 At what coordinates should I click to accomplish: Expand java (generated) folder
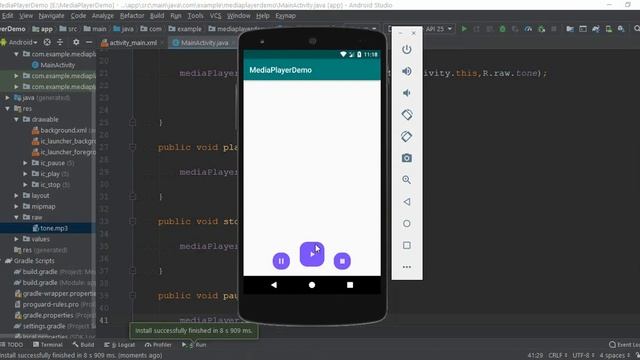tap(8, 98)
